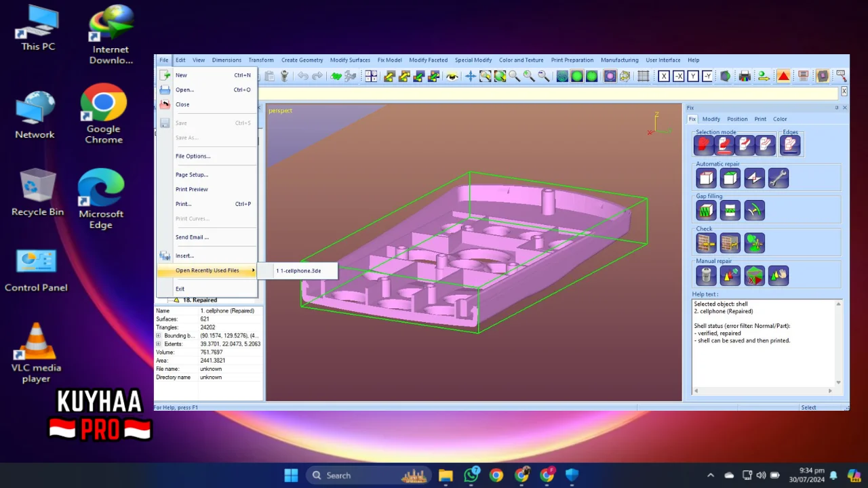The height and width of the screenshot is (488, 868).
Task: Switch to the Print tab
Action: 760,119
